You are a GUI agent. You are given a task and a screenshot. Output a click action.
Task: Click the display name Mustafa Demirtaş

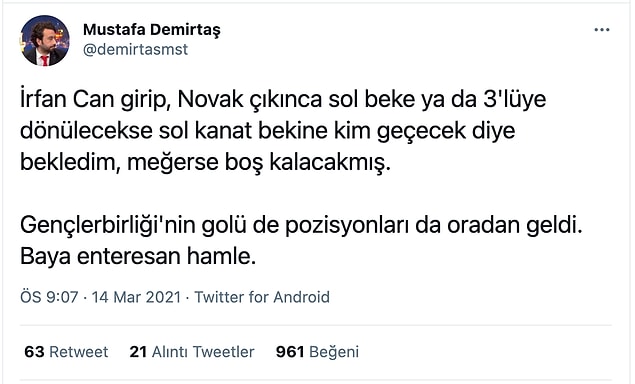point(152,30)
